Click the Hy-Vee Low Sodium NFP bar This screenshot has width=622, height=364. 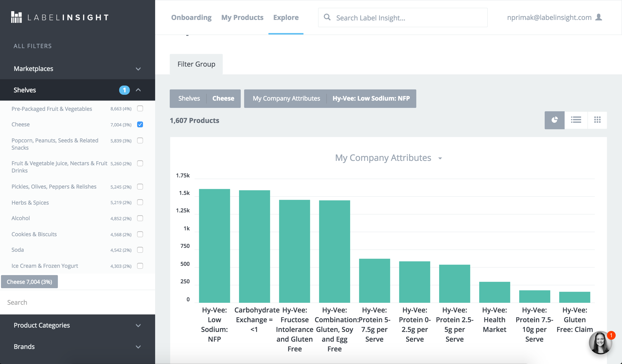(x=214, y=246)
